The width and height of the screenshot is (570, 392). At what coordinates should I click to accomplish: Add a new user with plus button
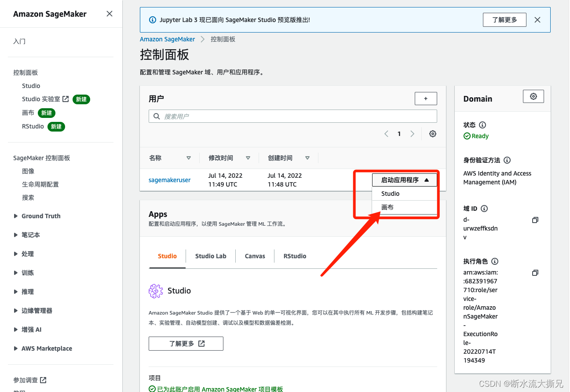(x=426, y=99)
